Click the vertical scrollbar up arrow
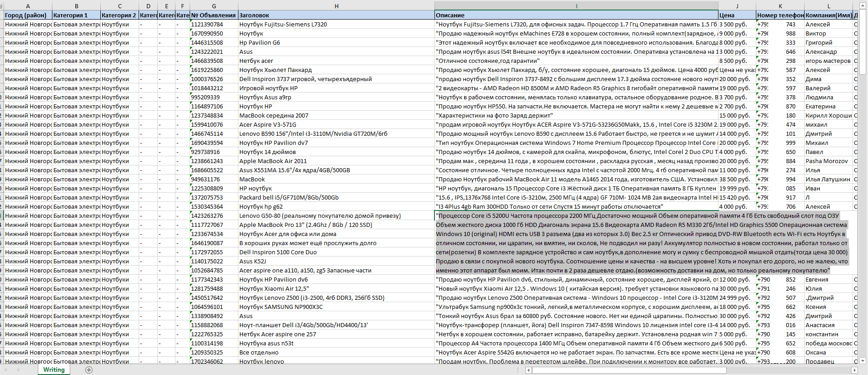868x375 pixels. tap(863, 6)
